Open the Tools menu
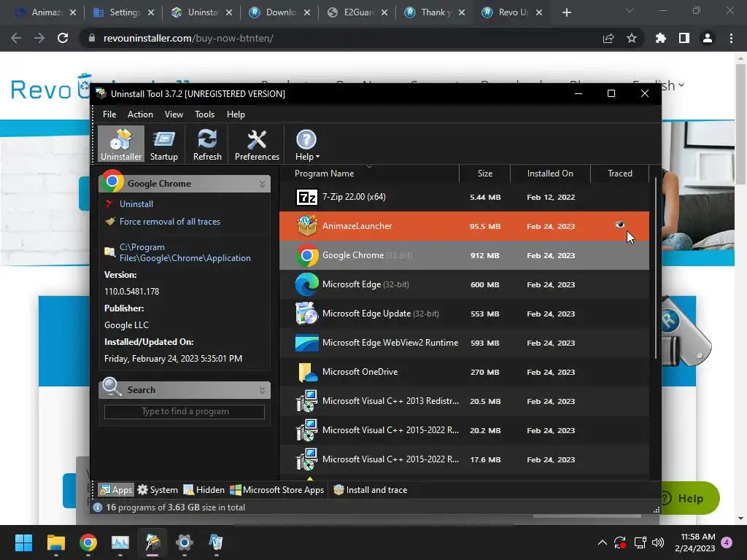Viewport: 747px width, 560px height. click(x=204, y=114)
